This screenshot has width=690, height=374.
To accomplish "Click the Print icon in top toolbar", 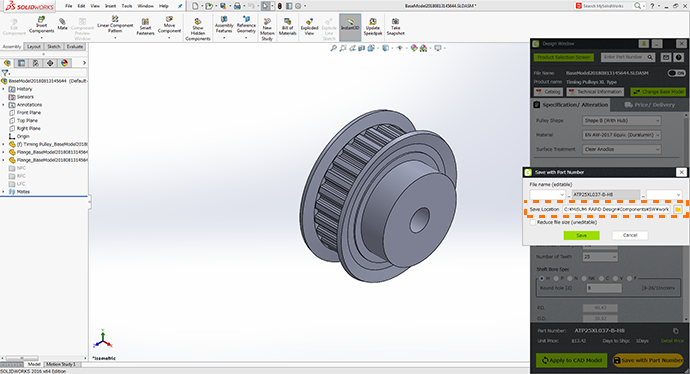I will (x=237, y=6).
